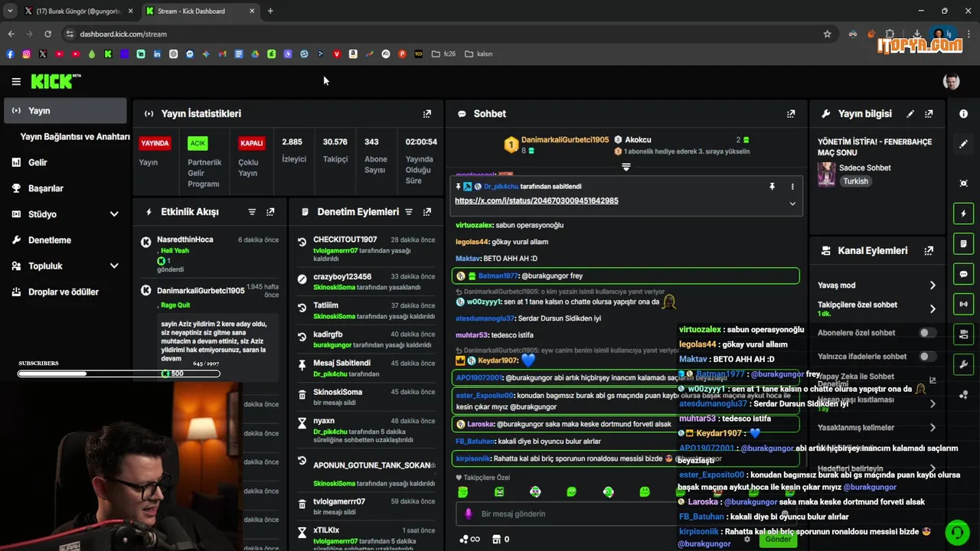The width and height of the screenshot is (980, 551).
Task: Click the microphone icon in chat input
Action: tap(469, 514)
